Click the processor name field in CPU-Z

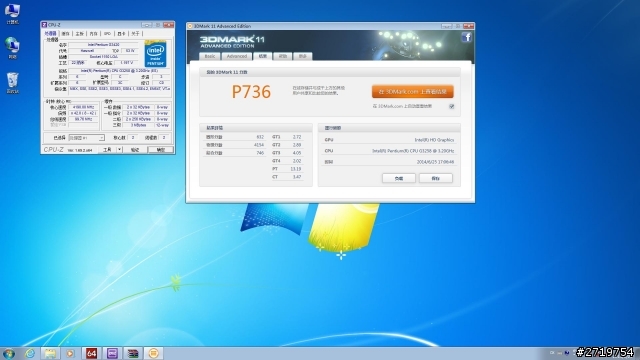tap(103, 44)
